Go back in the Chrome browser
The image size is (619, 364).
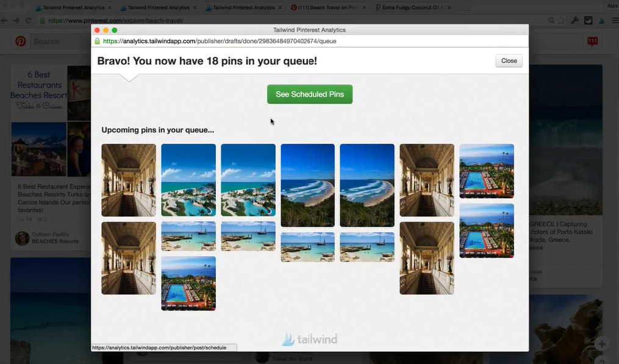click(4, 21)
